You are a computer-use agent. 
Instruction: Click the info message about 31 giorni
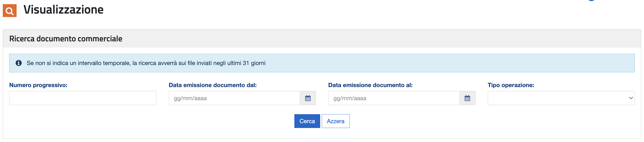146,63
